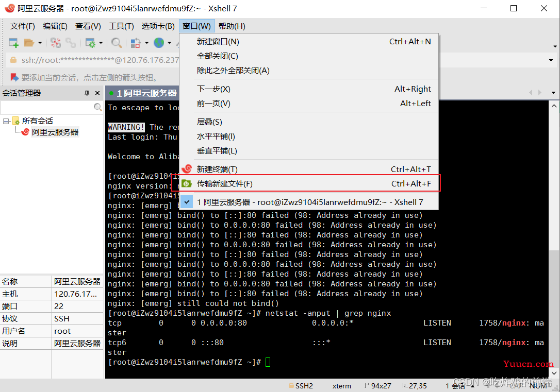The width and height of the screenshot is (560, 392).
Task: Select 阿里云服务器 in session tree
Action: [x=55, y=132]
